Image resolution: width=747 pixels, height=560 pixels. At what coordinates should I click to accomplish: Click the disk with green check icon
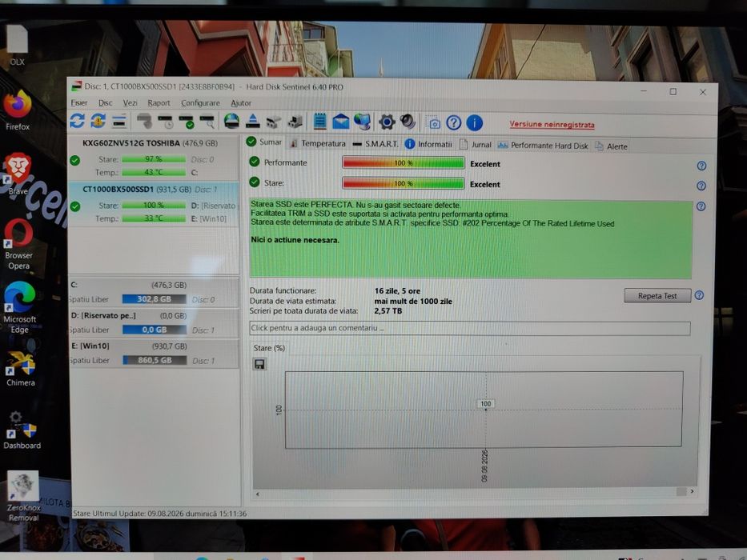(187, 122)
